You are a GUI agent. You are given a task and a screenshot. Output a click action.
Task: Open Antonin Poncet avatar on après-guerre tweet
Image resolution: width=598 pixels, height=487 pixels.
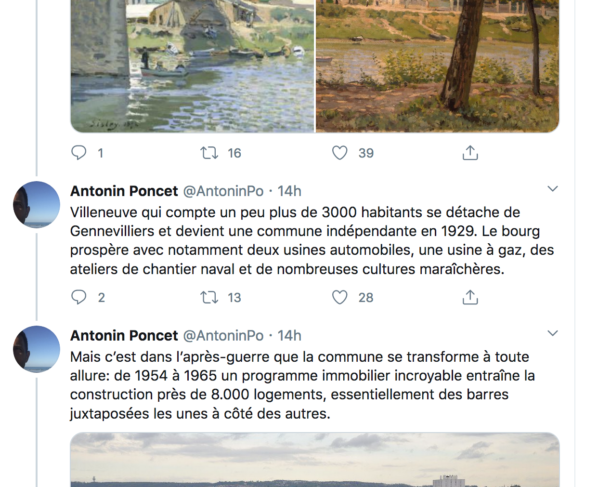[x=37, y=349]
